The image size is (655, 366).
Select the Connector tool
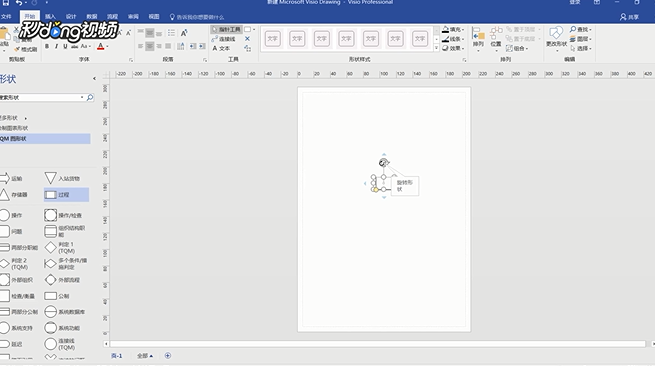click(x=223, y=39)
